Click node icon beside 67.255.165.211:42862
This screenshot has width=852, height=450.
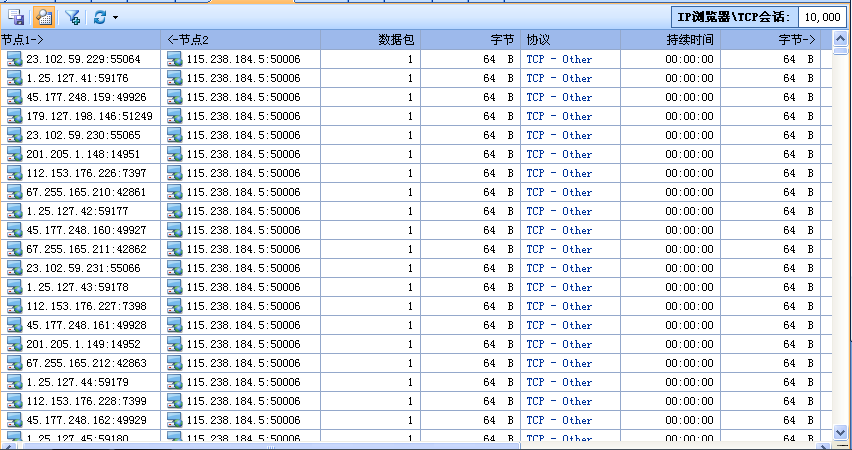(x=15, y=249)
